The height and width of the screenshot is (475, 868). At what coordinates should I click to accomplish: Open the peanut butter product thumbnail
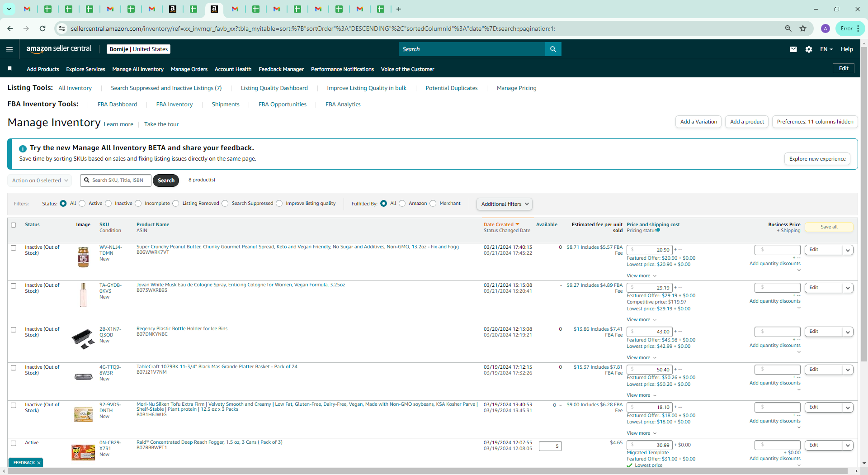83,257
